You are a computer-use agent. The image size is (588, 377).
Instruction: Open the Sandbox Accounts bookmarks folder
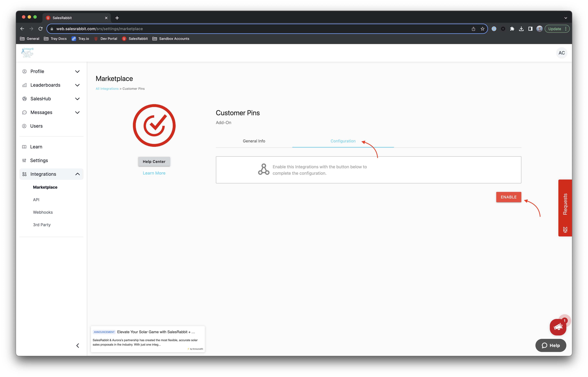(x=171, y=39)
